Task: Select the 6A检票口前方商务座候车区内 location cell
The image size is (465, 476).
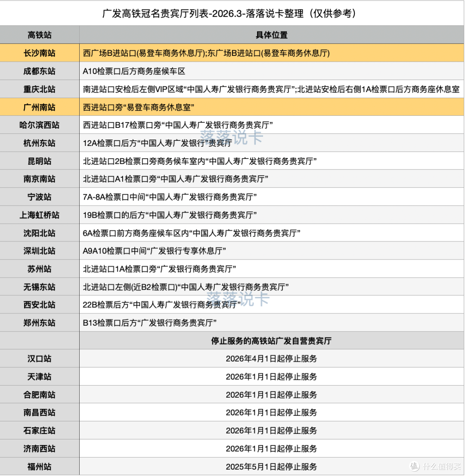Action: [x=272, y=233]
